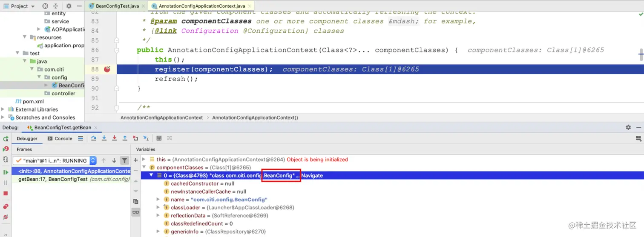This screenshot has width=644, height=237.
Task: Expand the 'this' variable
Action: pyautogui.click(x=144, y=160)
